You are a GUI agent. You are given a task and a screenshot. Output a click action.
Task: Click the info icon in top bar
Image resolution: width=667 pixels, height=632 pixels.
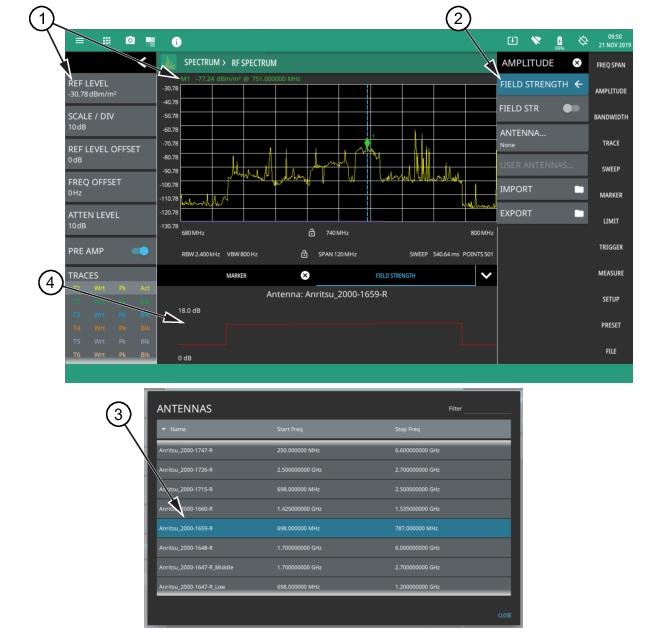coord(177,42)
